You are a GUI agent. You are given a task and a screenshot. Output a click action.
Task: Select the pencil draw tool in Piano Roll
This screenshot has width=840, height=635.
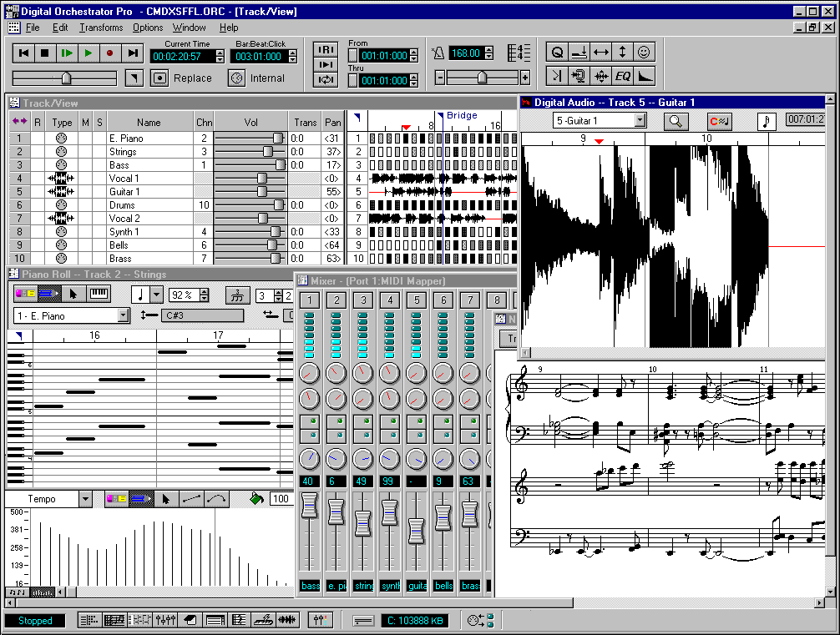51,294
